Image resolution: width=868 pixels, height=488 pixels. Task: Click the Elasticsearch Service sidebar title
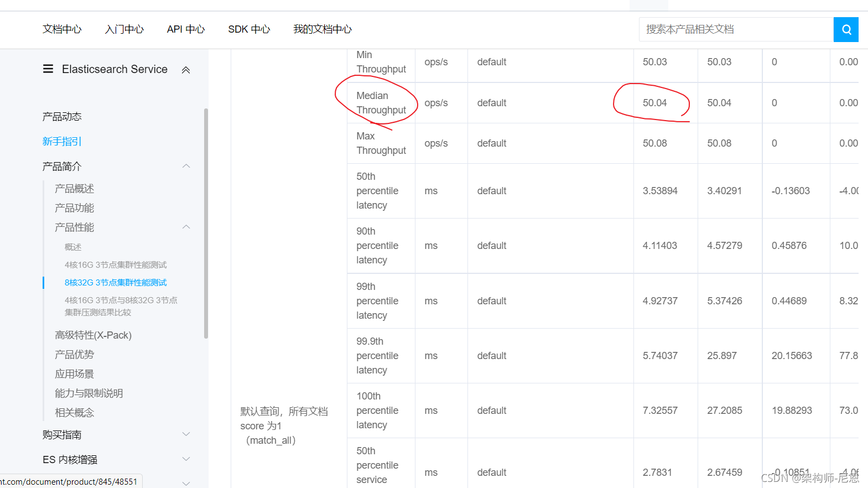click(115, 69)
